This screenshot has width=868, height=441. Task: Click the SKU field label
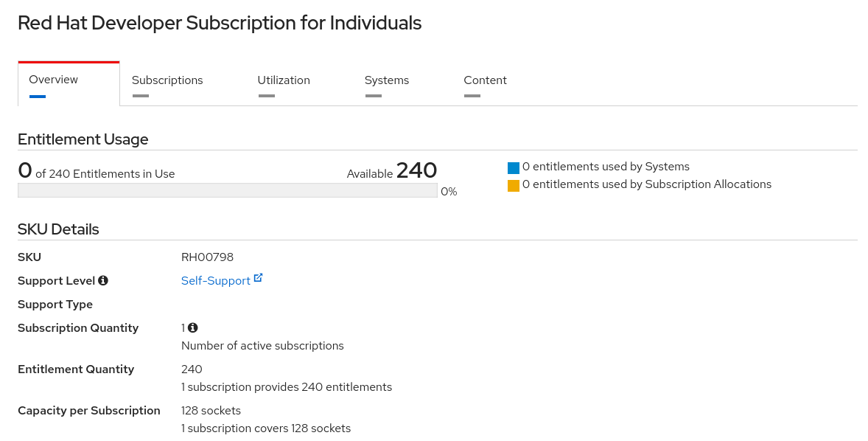pos(29,257)
